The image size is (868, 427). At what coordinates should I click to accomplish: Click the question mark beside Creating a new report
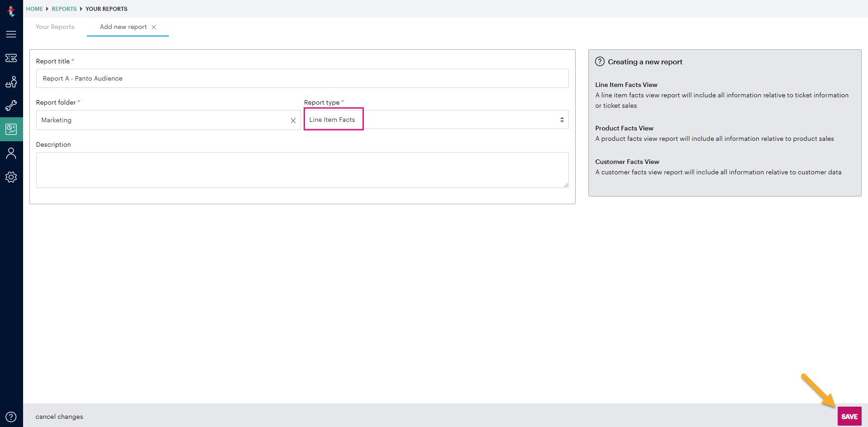pos(600,61)
